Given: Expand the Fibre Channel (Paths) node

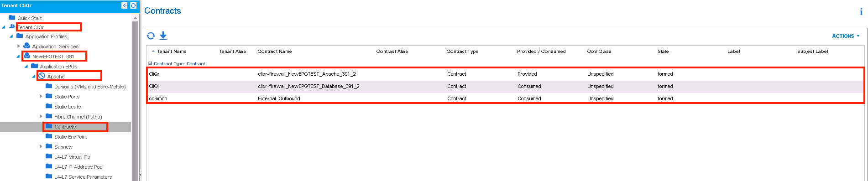Looking at the screenshot, I should coord(41,116).
